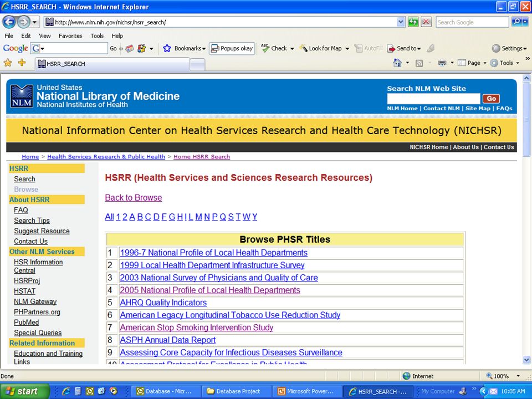Open the Bookmarks star dropdown
Image resolution: width=532 pixels, height=399 pixels.
click(184, 49)
